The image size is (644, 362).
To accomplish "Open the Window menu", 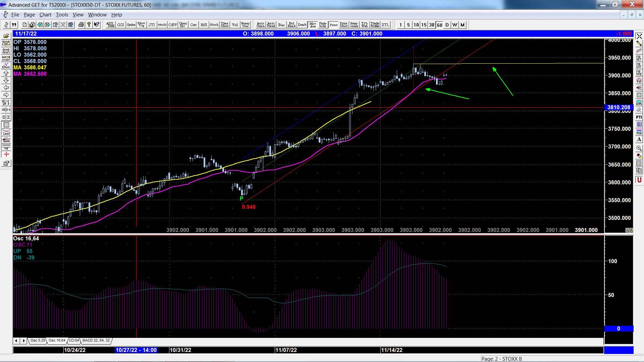I will (97, 15).
